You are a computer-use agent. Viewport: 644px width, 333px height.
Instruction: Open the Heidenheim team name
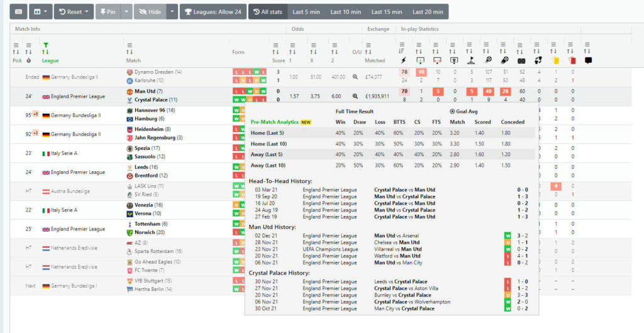149,129
